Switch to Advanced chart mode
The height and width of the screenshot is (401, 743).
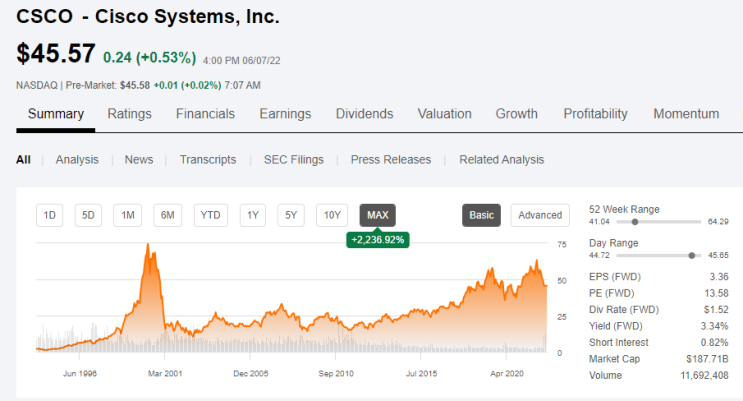pos(540,215)
